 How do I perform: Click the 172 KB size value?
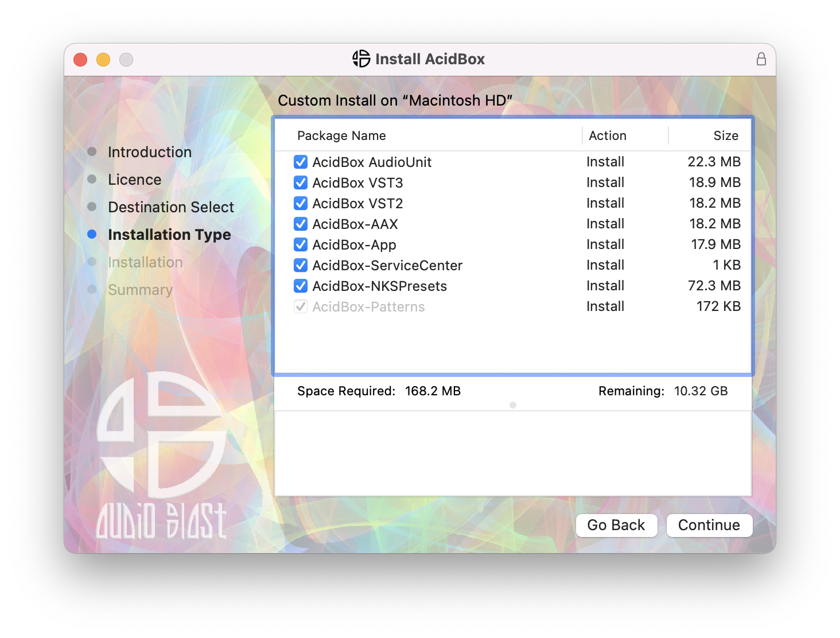tap(719, 306)
